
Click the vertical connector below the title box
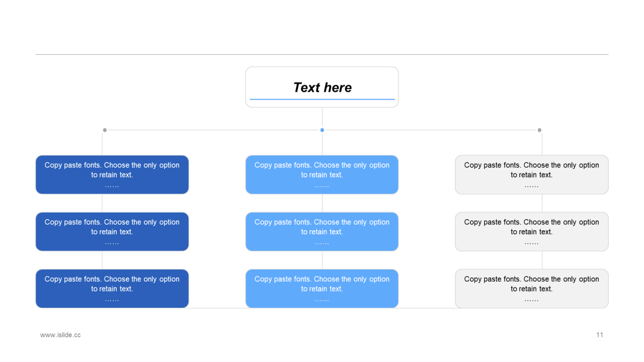click(322, 117)
